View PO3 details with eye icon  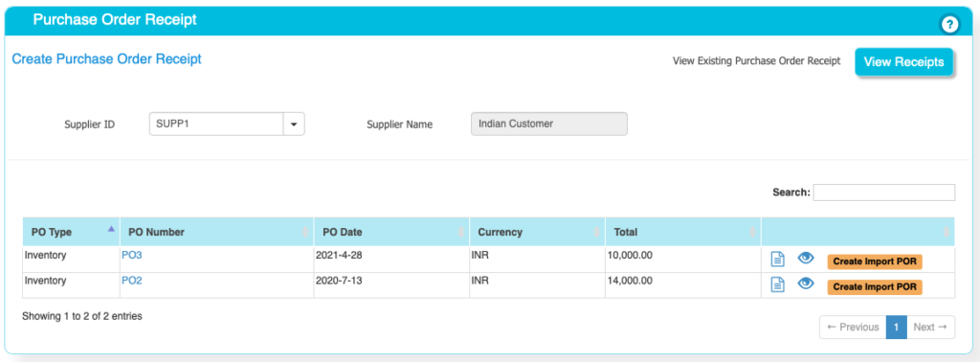(806, 258)
